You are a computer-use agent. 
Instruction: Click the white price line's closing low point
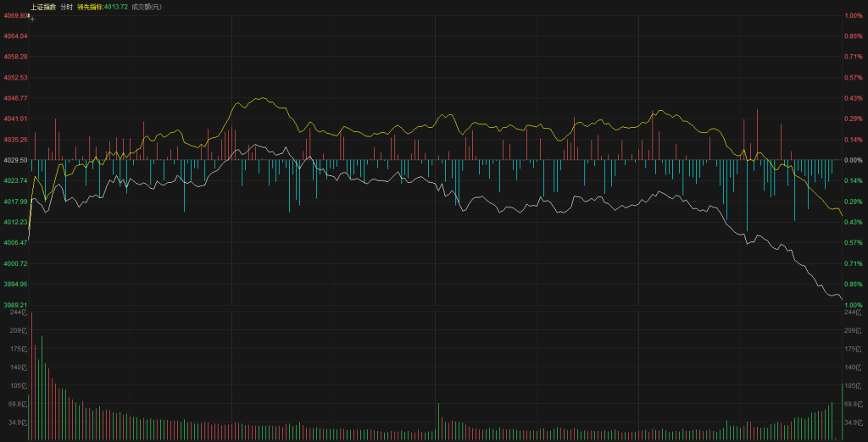(x=841, y=298)
